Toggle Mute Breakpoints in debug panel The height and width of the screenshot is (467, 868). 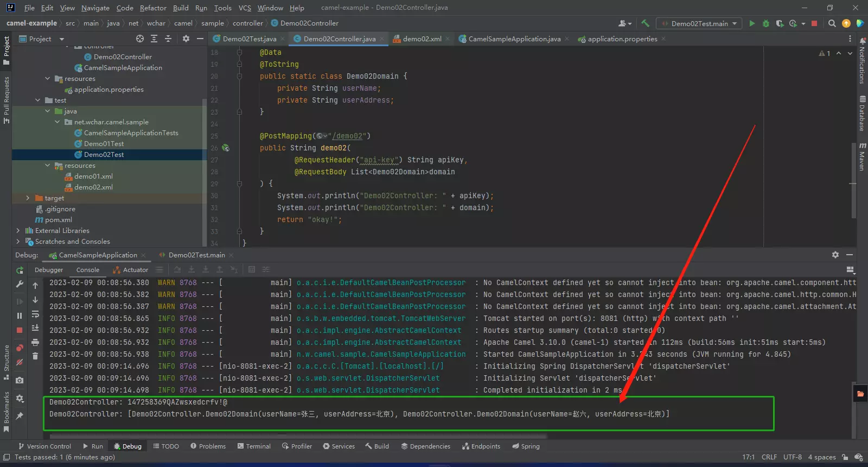click(x=20, y=362)
